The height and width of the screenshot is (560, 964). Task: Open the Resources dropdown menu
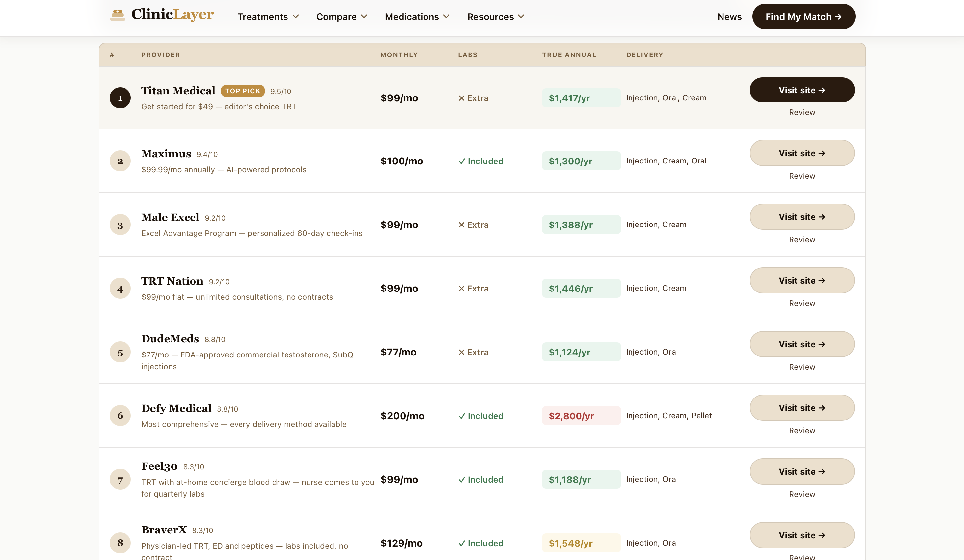tap(495, 17)
